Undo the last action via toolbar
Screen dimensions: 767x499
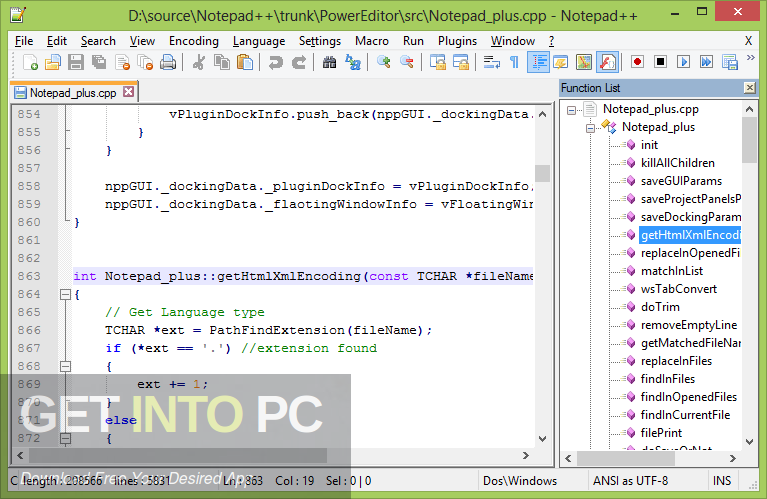(276, 63)
